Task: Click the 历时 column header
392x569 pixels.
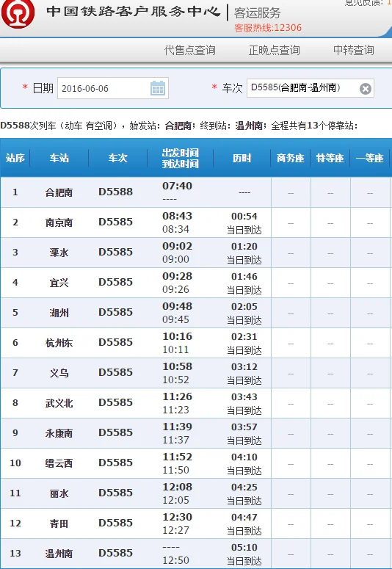Action: point(242,158)
